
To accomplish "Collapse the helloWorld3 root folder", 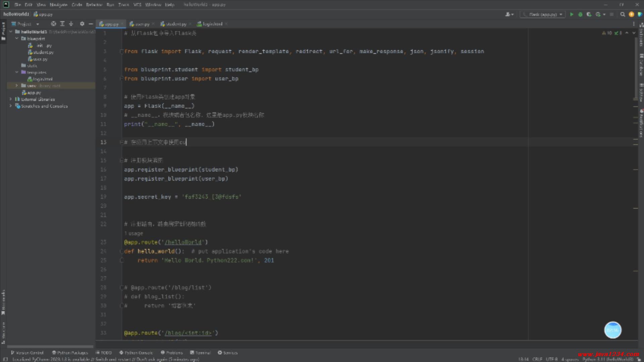I will click(x=11, y=32).
